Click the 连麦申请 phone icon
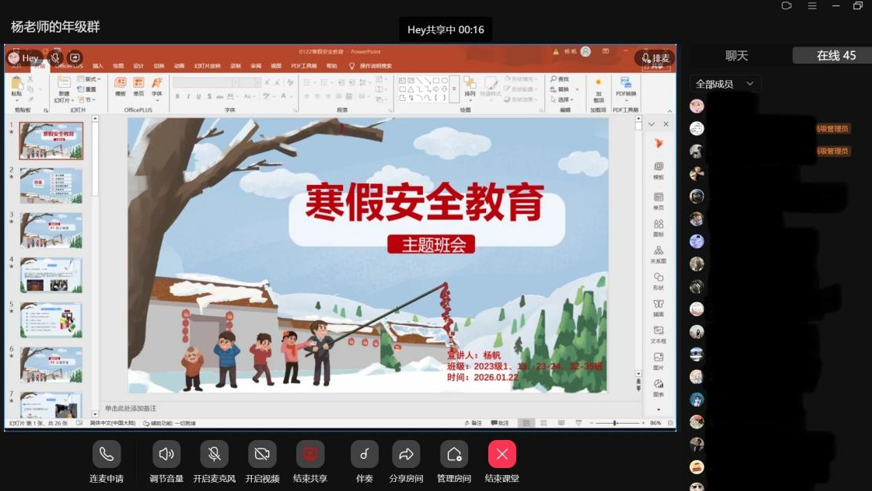872x491 pixels. (106, 454)
